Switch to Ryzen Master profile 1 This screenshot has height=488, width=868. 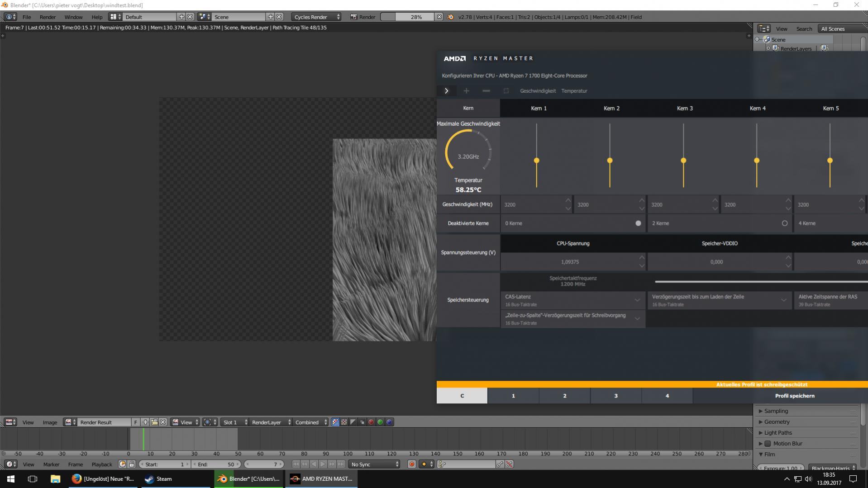(513, 396)
